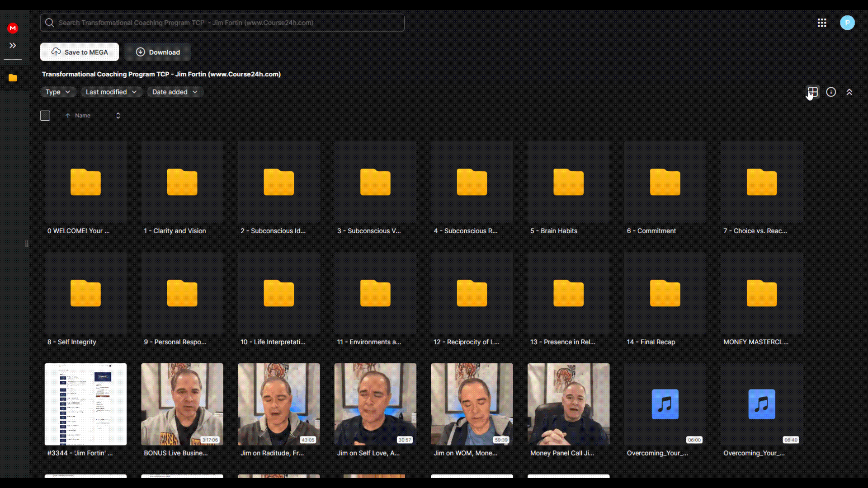Click the Save to MEGA button
This screenshot has width=868, height=488.
80,52
